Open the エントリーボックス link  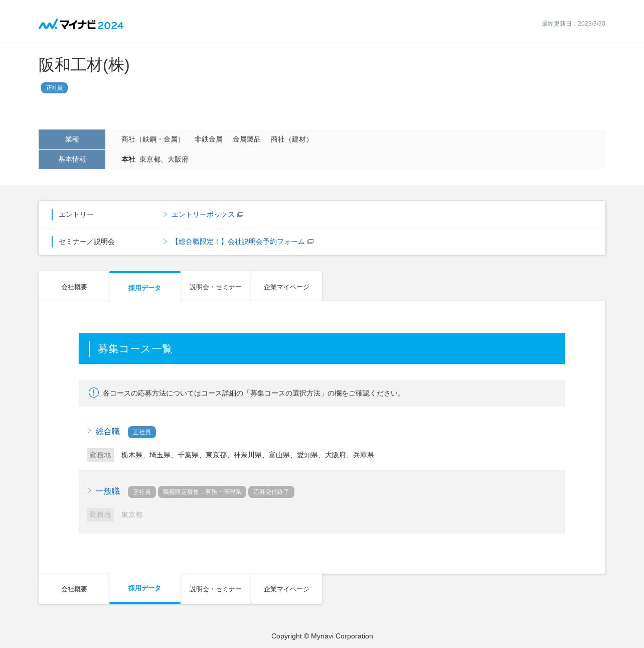pos(203,215)
